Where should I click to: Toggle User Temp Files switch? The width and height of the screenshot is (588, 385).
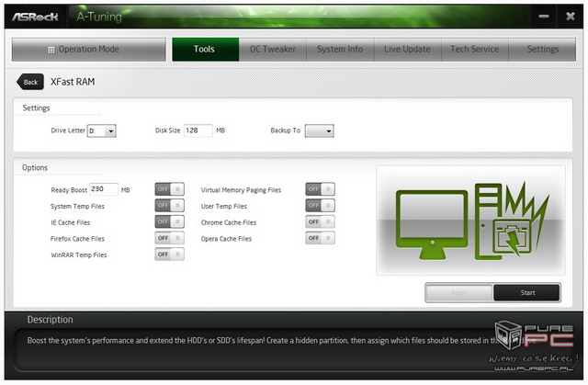tap(321, 206)
